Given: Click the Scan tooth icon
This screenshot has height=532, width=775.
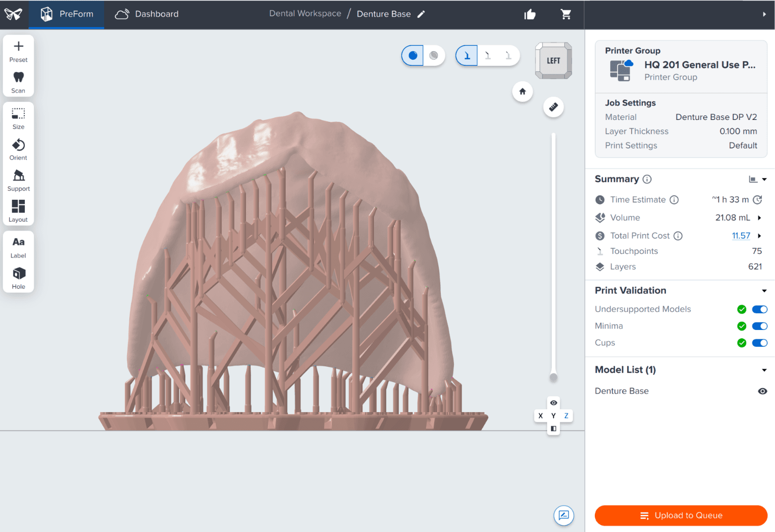Looking at the screenshot, I should pyautogui.click(x=18, y=77).
